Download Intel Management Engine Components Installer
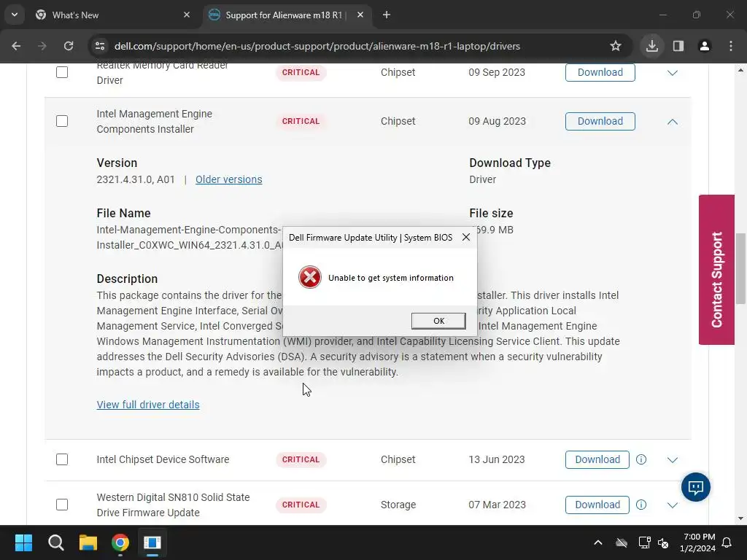 click(600, 121)
